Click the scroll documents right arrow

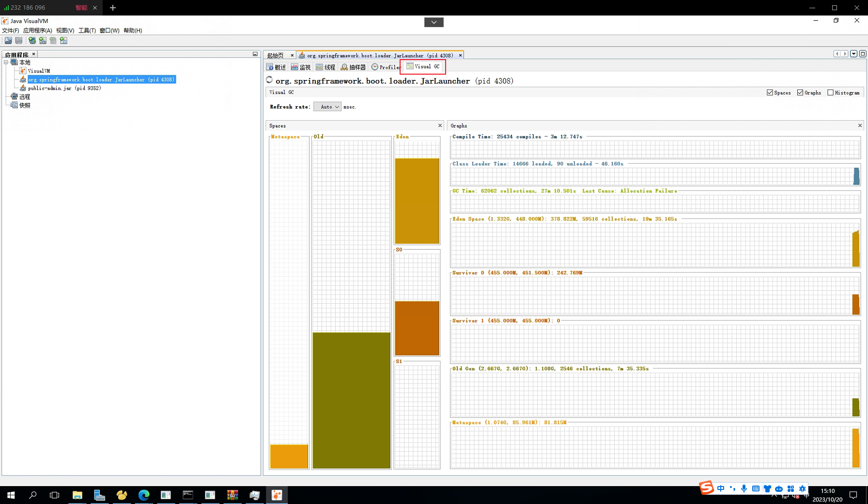(x=845, y=54)
